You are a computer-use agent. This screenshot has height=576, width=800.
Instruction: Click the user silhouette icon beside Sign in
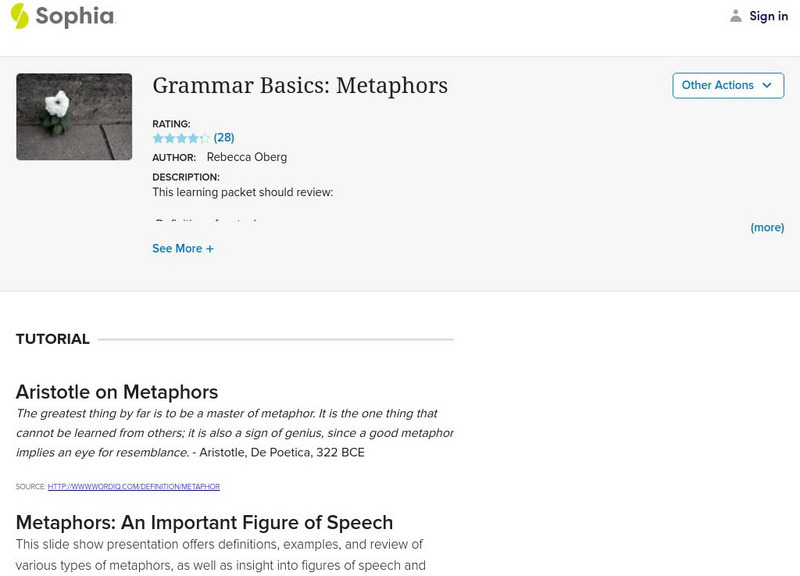(x=736, y=16)
